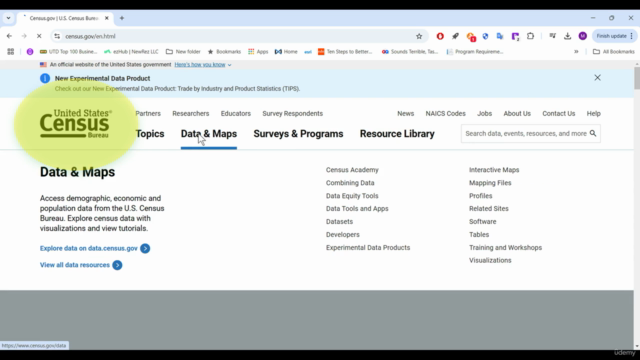Open the Help link

(x=593, y=113)
